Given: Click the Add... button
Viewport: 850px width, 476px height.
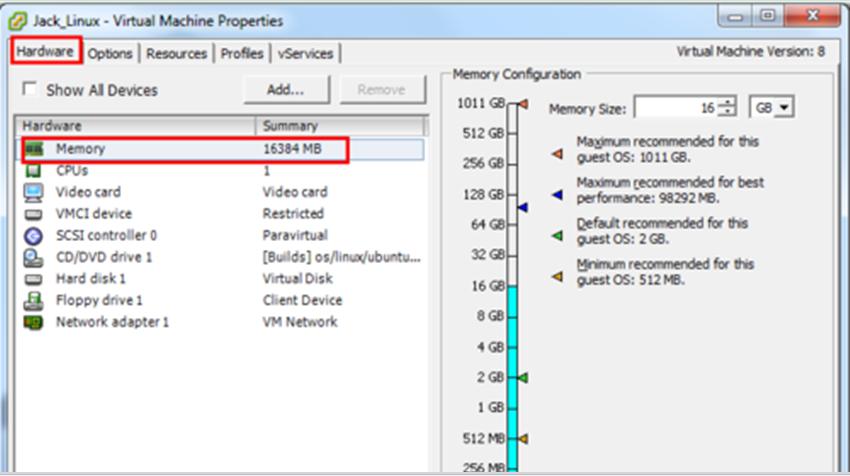Looking at the screenshot, I should (285, 90).
